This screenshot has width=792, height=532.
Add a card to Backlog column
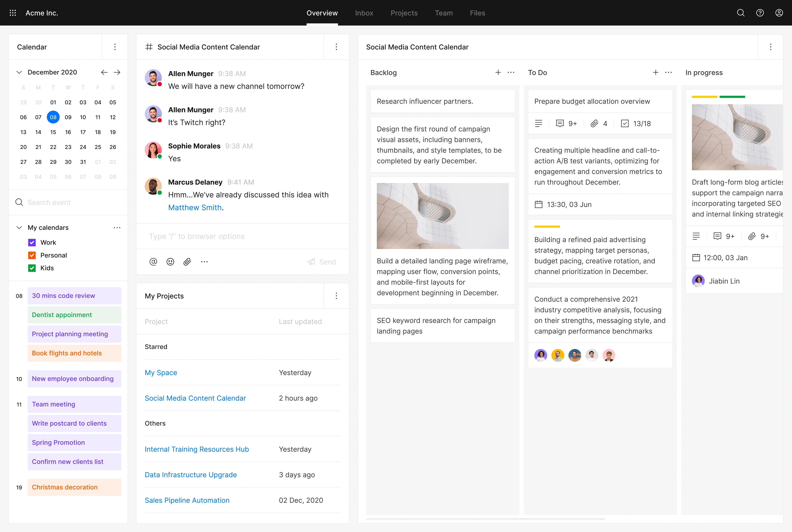[498, 72]
